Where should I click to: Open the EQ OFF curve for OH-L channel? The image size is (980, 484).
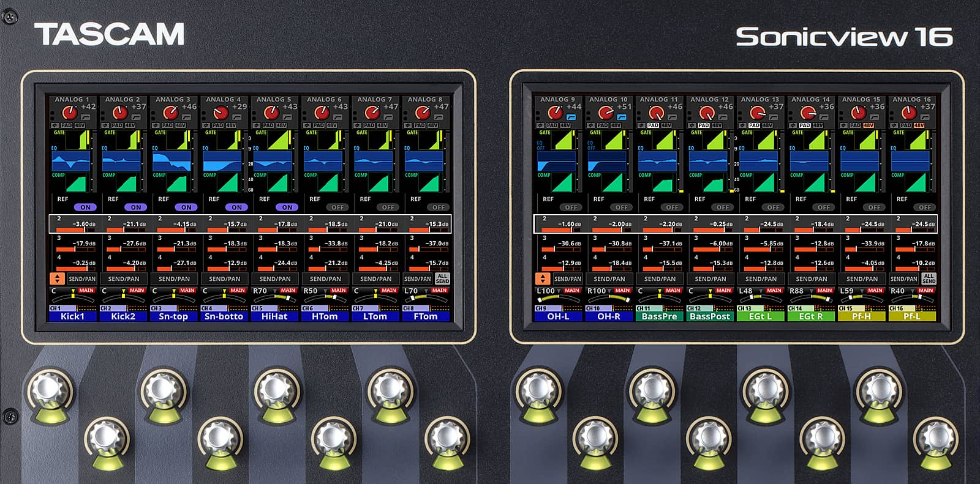(556, 162)
